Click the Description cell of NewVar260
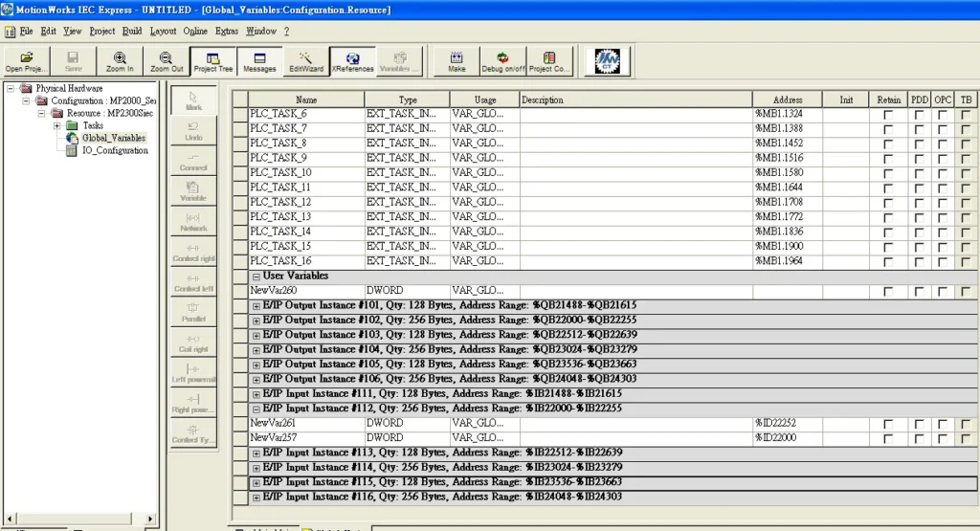This screenshot has width=980, height=531. pos(635,291)
